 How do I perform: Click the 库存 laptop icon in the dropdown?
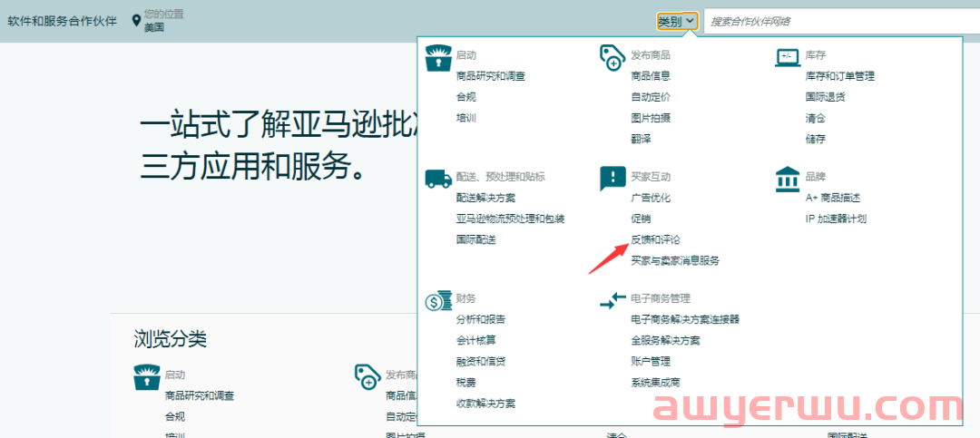(x=787, y=57)
